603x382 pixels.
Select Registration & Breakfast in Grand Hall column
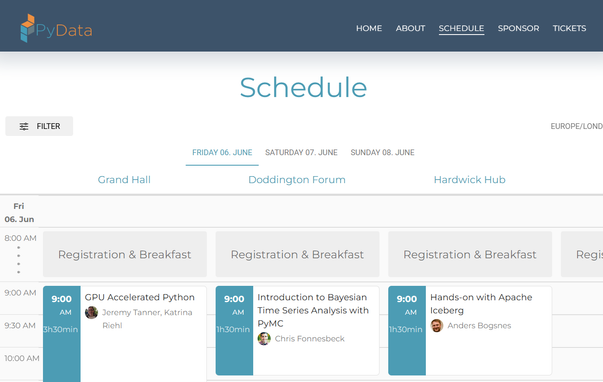pos(125,254)
